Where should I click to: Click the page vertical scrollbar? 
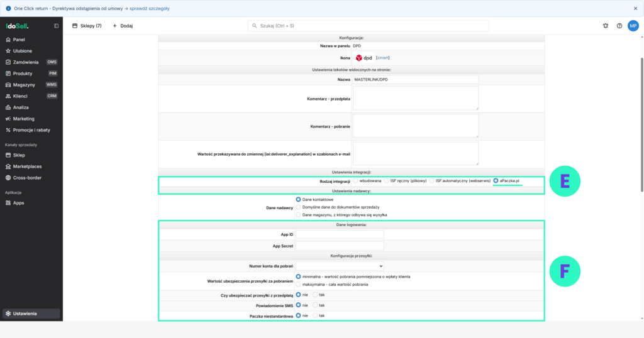pos(642,124)
